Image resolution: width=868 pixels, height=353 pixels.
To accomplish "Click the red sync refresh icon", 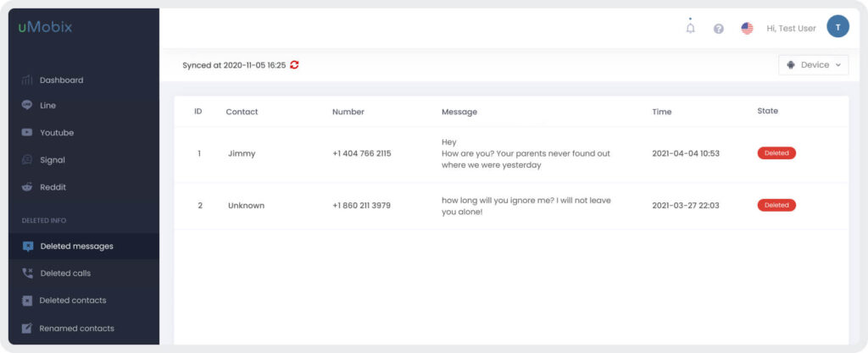I will click(x=294, y=65).
